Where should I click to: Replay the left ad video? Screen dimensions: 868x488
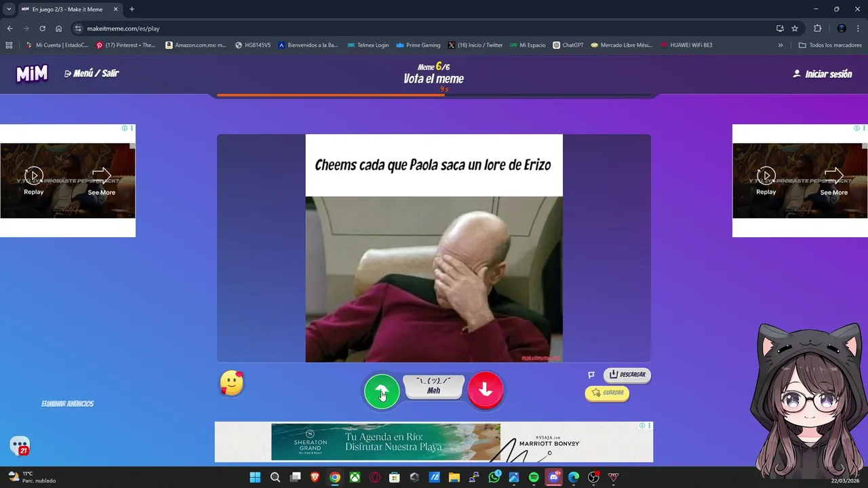point(33,181)
